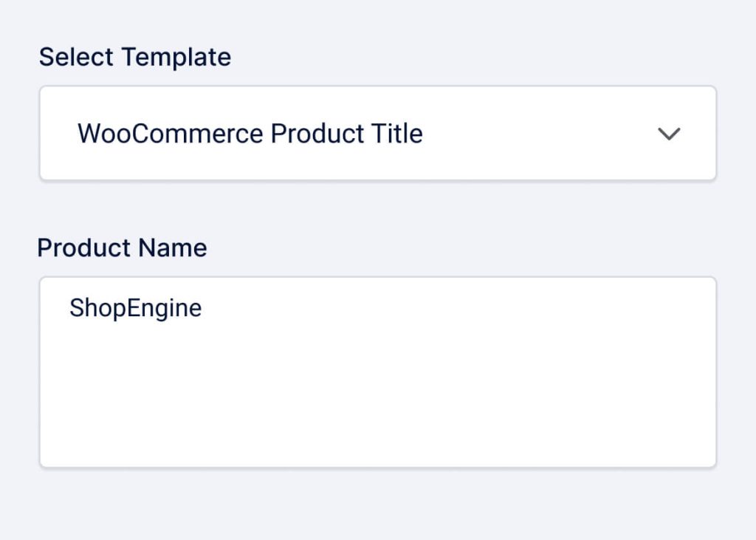The height and width of the screenshot is (540, 756).
Task: Click the word Select in the template label
Action: pos(77,57)
